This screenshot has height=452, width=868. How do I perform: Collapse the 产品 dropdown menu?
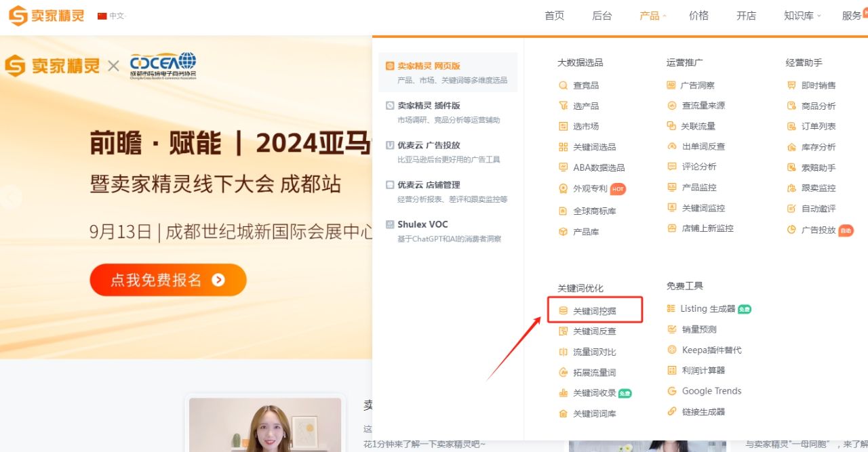[653, 16]
